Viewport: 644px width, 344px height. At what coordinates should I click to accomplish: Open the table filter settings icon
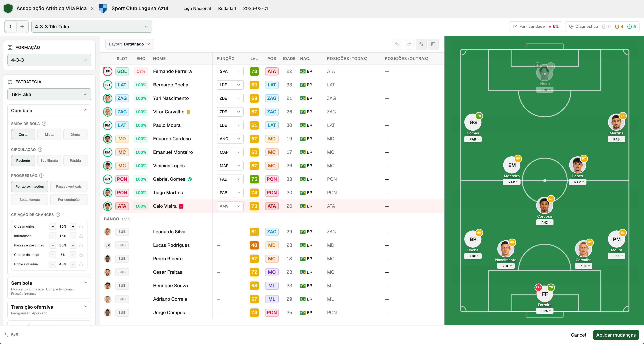pyautogui.click(x=421, y=44)
